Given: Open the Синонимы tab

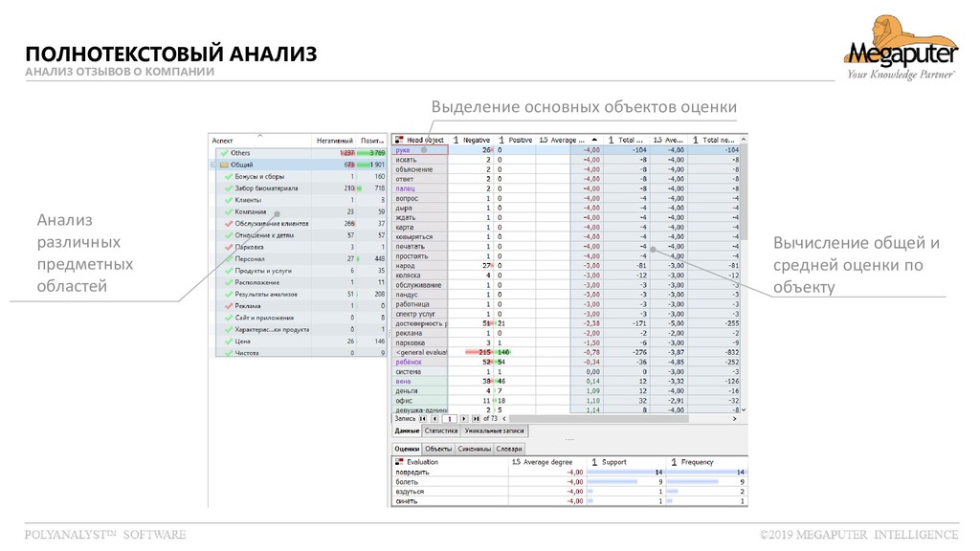Looking at the screenshot, I should (475, 450).
